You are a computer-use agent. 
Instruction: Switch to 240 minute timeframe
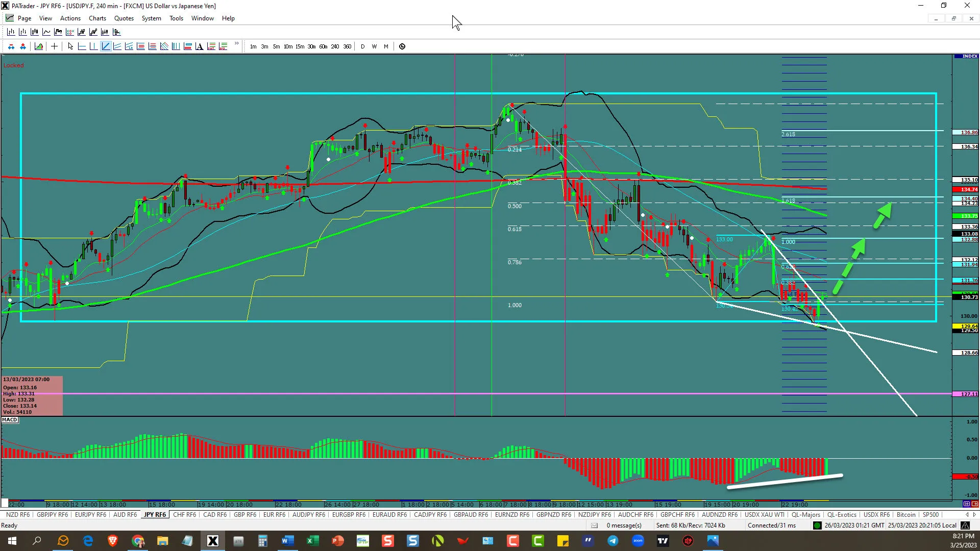335,46
